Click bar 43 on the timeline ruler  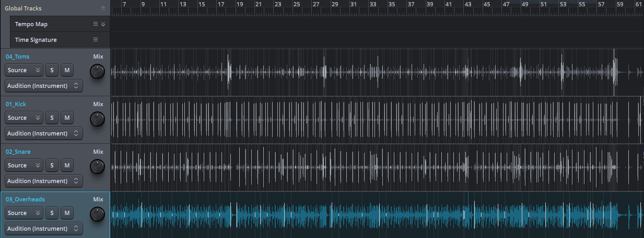(x=468, y=4)
